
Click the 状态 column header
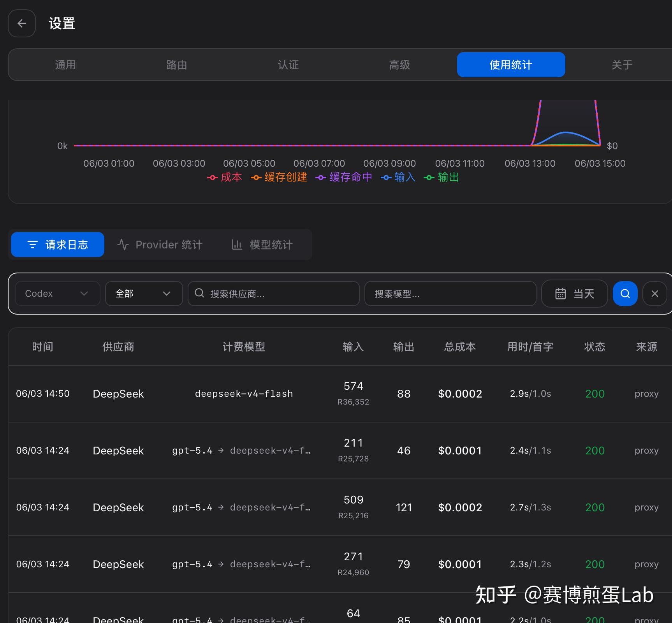click(x=595, y=347)
